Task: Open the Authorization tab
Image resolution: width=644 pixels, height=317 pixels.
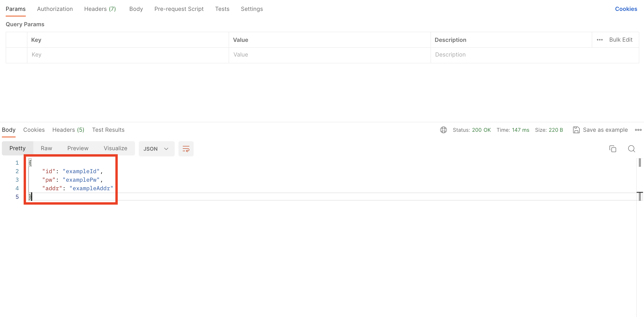Action: (55, 9)
